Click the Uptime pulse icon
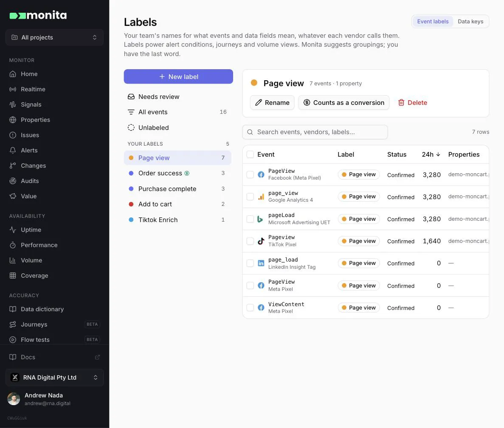 pyautogui.click(x=13, y=230)
